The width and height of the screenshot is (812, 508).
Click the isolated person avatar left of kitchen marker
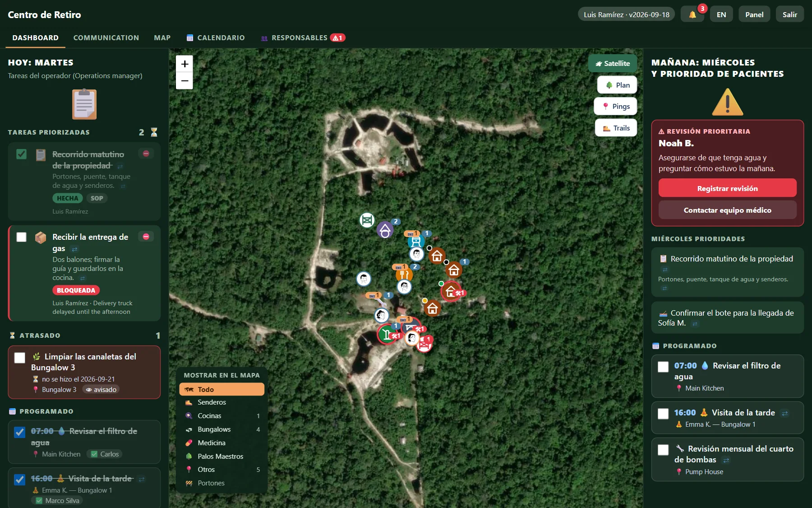(364, 279)
